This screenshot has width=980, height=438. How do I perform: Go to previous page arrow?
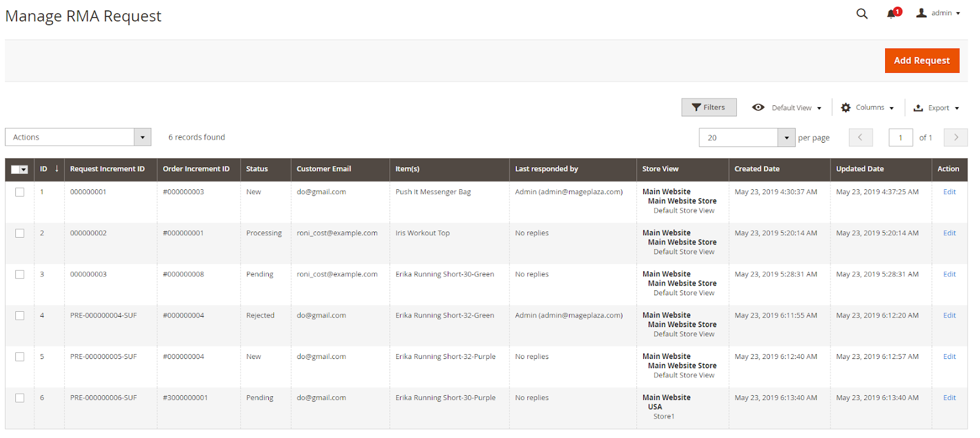point(860,137)
